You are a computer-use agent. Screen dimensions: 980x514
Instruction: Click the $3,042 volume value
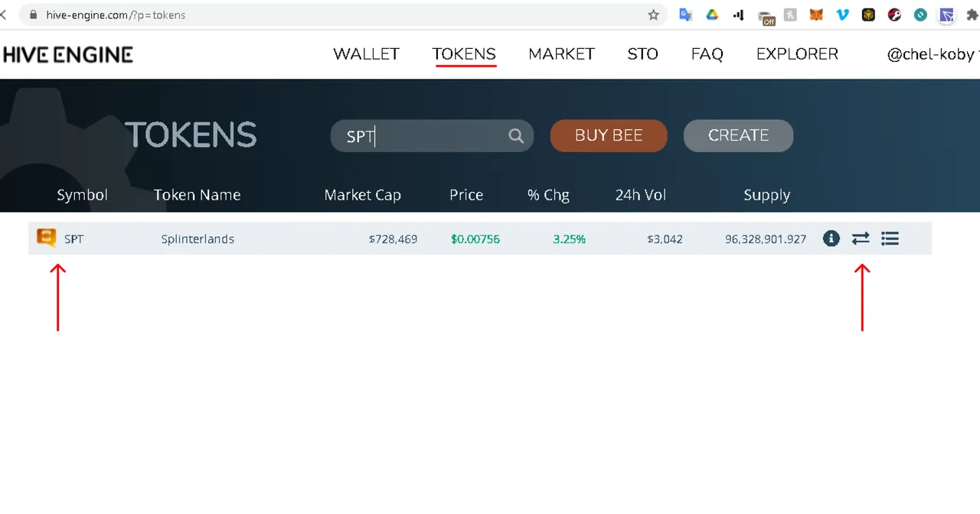[665, 239]
